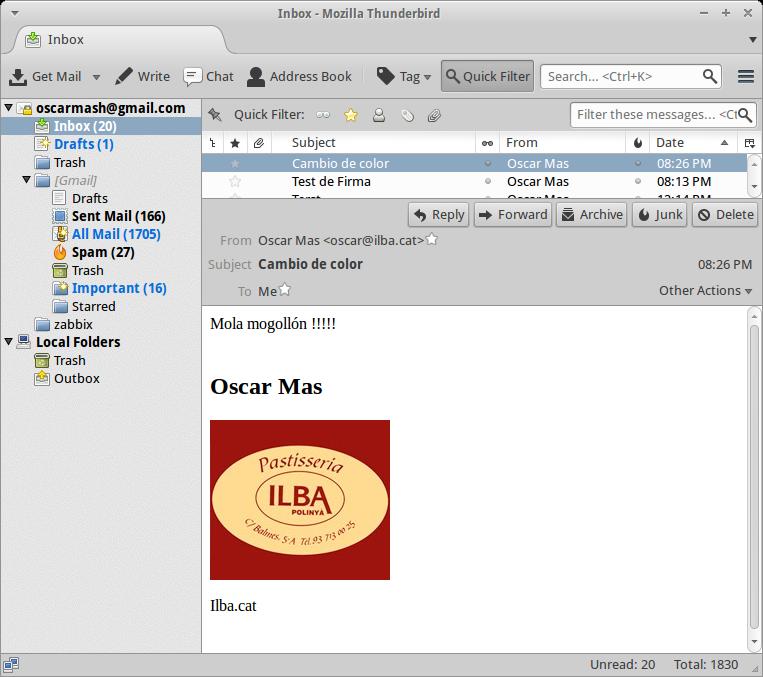Click the magnifier icon in global search box
Viewport: 763px width, 677px height.
(709, 76)
